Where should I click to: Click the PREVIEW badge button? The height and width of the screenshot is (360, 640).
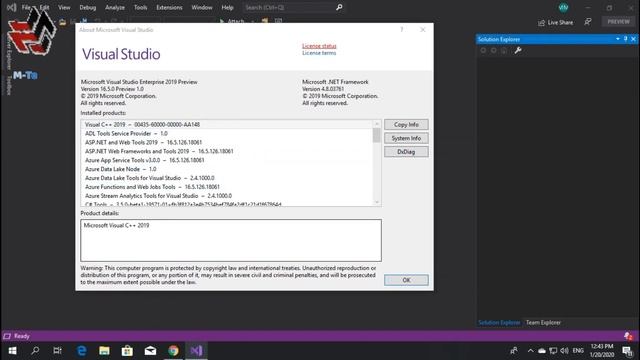pyautogui.click(x=618, y=22)
